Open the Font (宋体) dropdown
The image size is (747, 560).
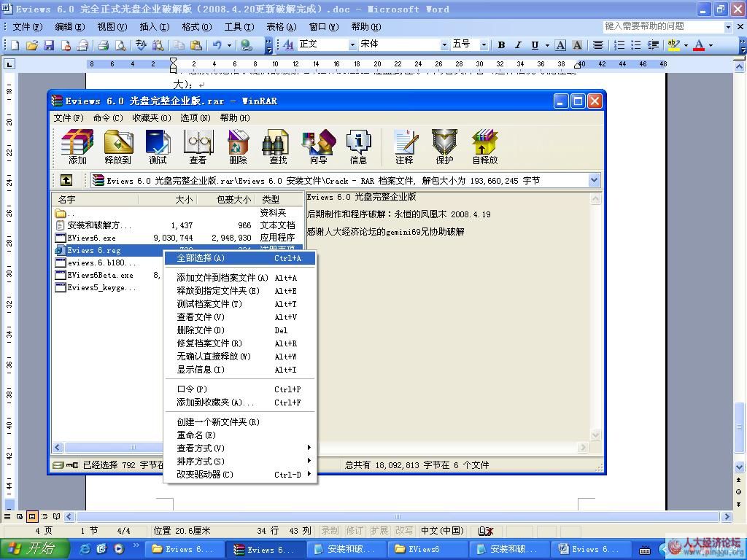[x=444, y=44]
